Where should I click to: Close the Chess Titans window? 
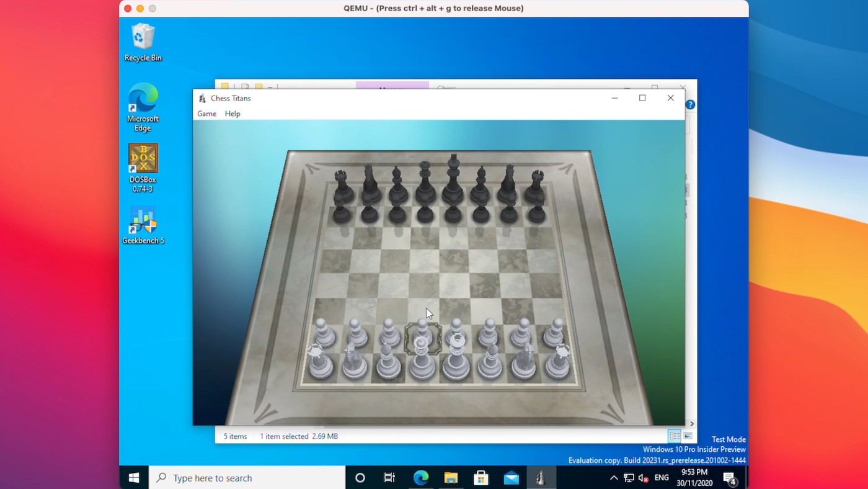point(670,98)
